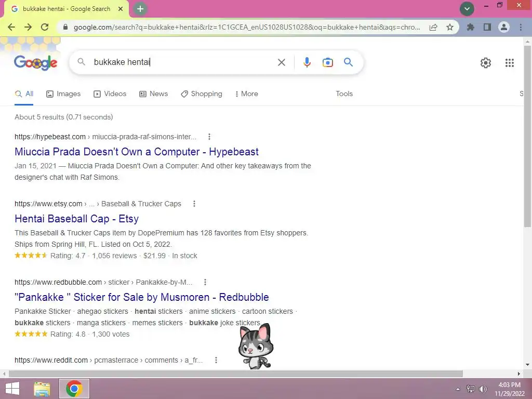Open hypebeast.com result options menu

(x=209, y=137)
